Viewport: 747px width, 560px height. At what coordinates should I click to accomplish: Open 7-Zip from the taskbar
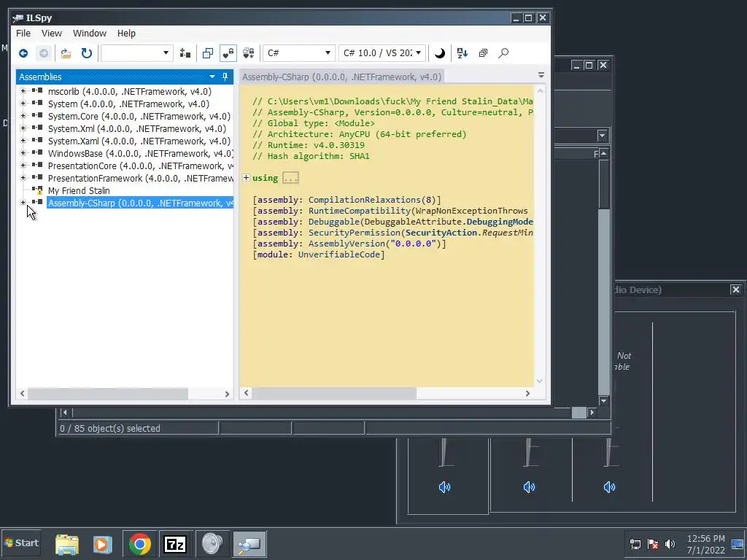(x=175, y=544)
